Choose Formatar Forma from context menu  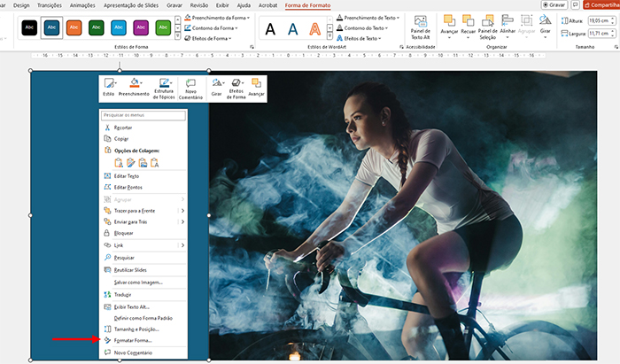tap(143, 340)
